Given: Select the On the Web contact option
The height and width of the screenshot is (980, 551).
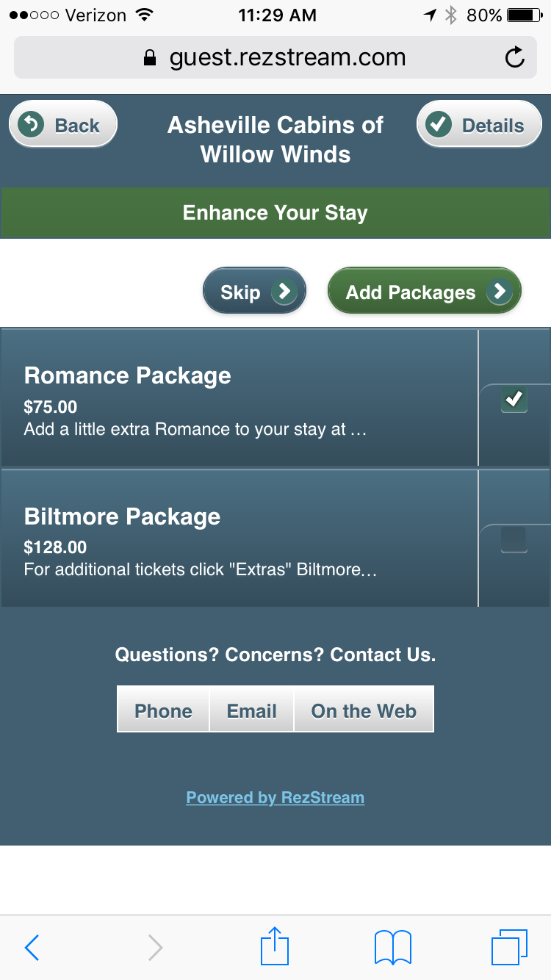Looking at the screenshot, I should (363, 710).
